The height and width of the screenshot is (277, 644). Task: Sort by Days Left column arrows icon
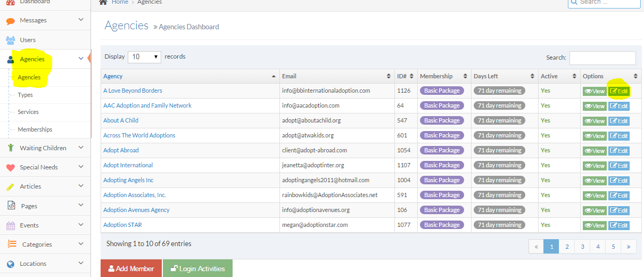coord(533,77)
